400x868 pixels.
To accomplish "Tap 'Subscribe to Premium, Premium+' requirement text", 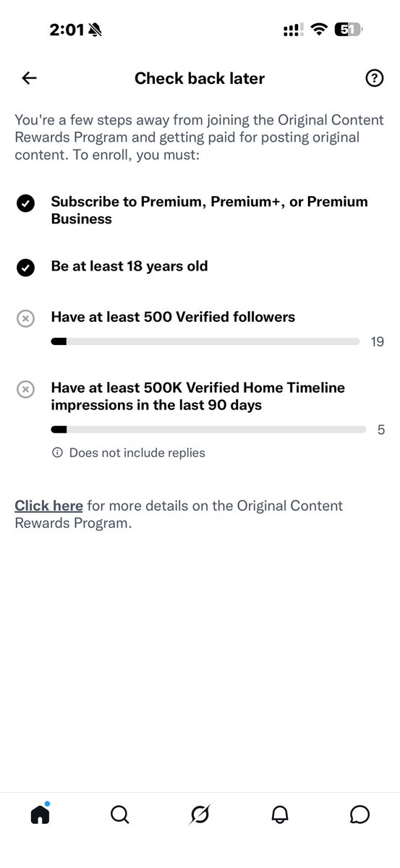I will pyautogui.click(x=209, y=210).
